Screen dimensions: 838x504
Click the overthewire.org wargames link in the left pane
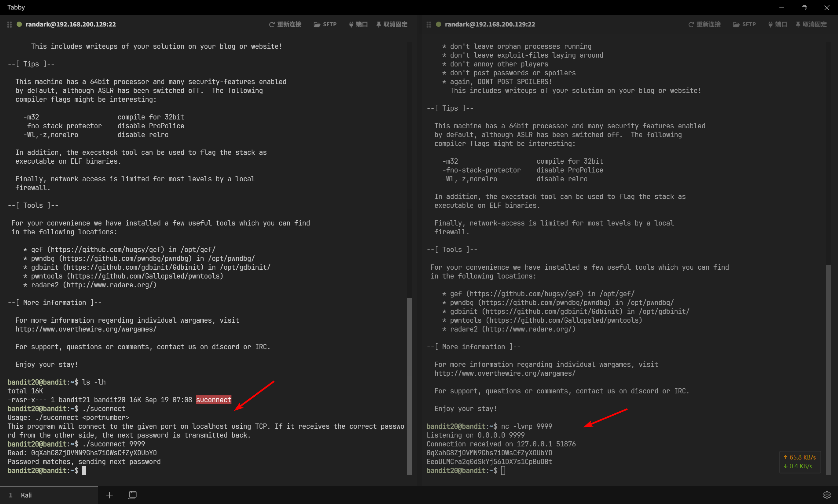tap(86, 329)
